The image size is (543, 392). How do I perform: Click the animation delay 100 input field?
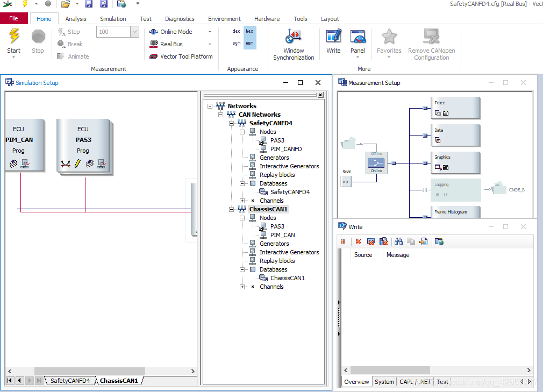click(113, 32)
